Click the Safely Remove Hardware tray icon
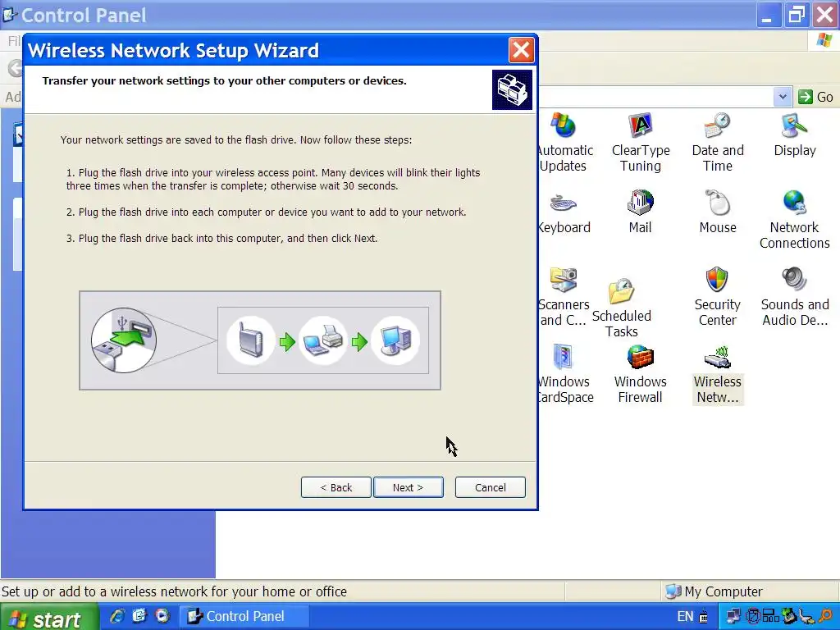The image size is (840, 630). pyautogui.click(x=788, y=617)
